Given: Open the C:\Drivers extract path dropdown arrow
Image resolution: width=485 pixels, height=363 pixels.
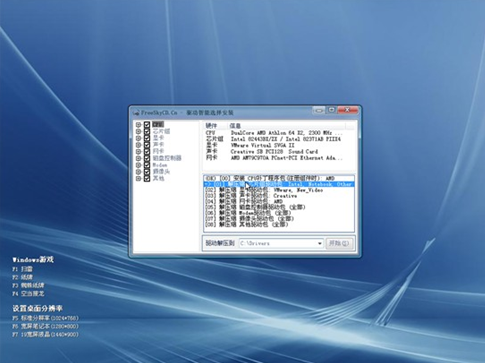Looking at the screenshot, I should pos(319,244).
